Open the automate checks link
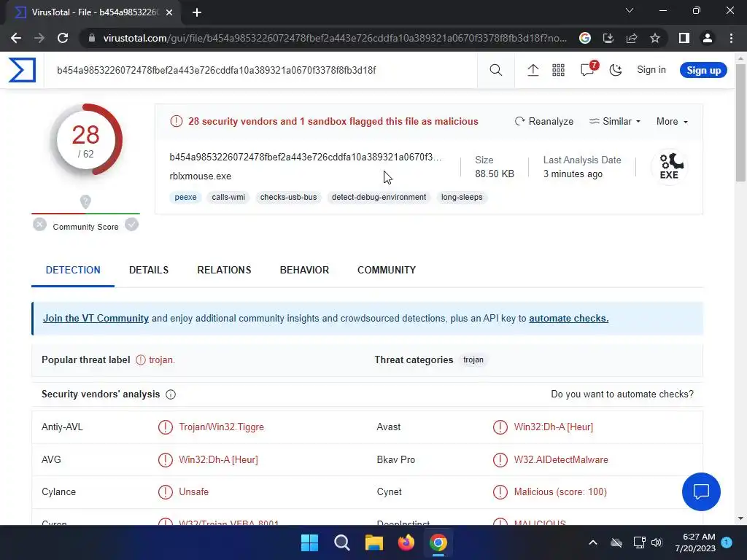This screenshot has width=747, height=560. (x=569, y=318)
